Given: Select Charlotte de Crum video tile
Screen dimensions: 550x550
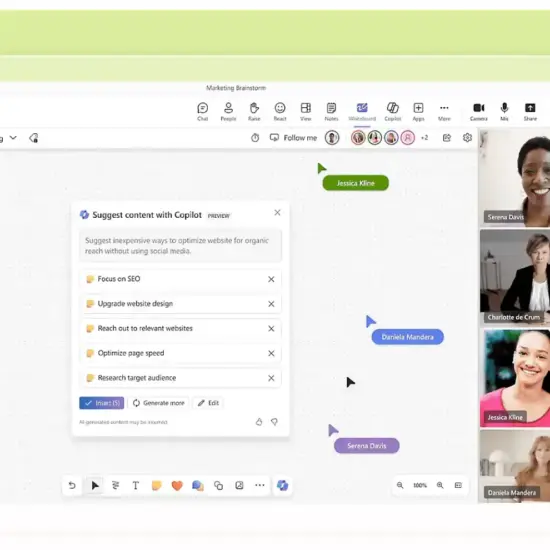Looking at the screenshot, I should [x=515, y=277].
